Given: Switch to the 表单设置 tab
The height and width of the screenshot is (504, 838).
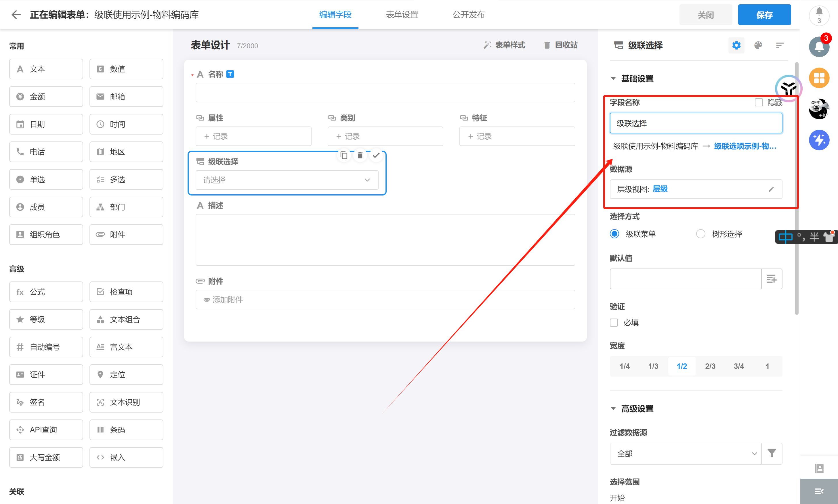Looking at the screenshot, I should click(402, 15).
